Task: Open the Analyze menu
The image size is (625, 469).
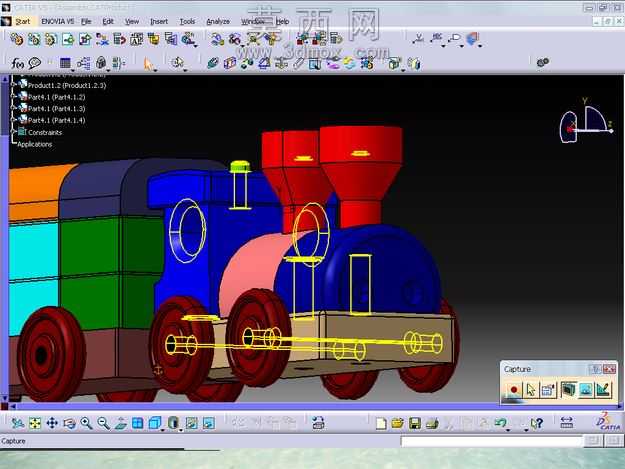Action: coord(218,22)
